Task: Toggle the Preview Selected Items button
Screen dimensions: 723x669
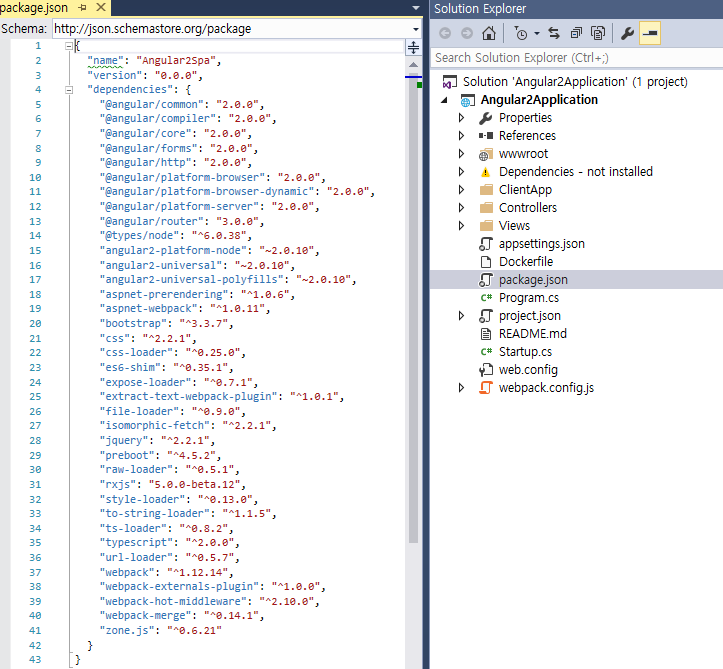Action: pyautogui.click(x=650, y=33)
